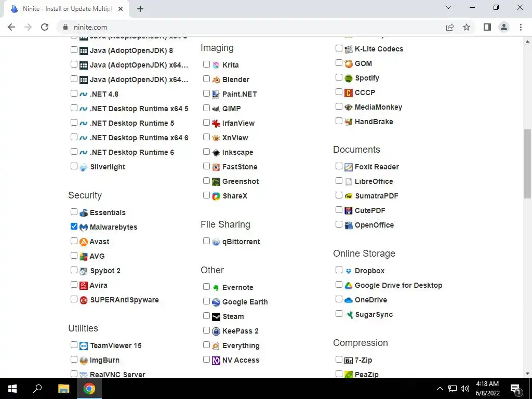Click the qBittorrent icon
Viewport: 532px width, 399px height.
(x=216, y=242)
